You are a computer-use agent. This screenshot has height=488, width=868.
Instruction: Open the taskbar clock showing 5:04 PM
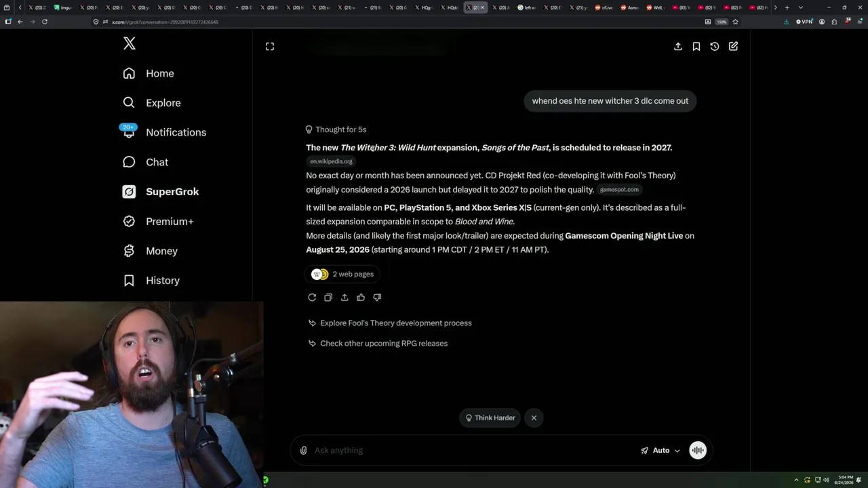point(845,480)
